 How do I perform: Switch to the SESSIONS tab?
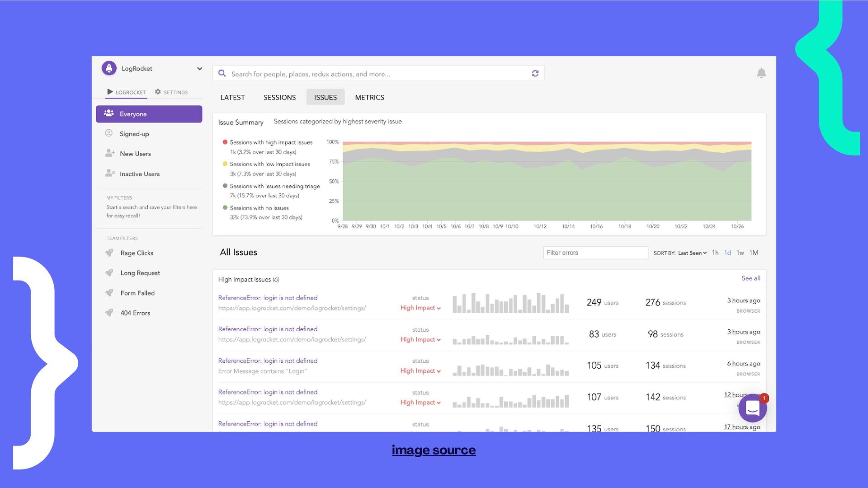coord(279,97)
